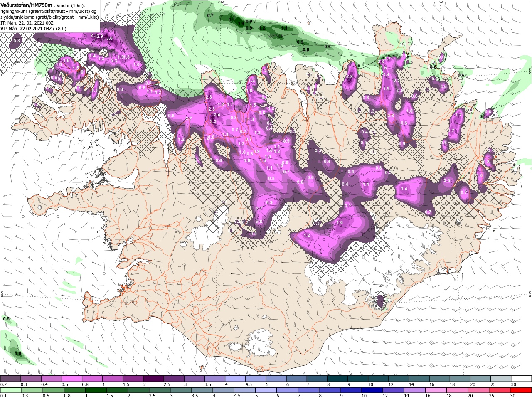Click the snow-scale swatch between 0.2 and 0.3
532x399 pixels.
tap(11, 379)
